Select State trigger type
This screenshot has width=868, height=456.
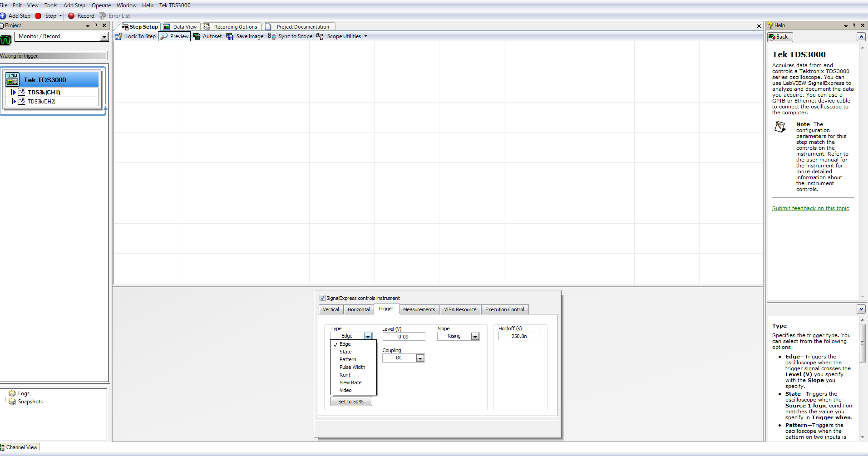[353, 352]
